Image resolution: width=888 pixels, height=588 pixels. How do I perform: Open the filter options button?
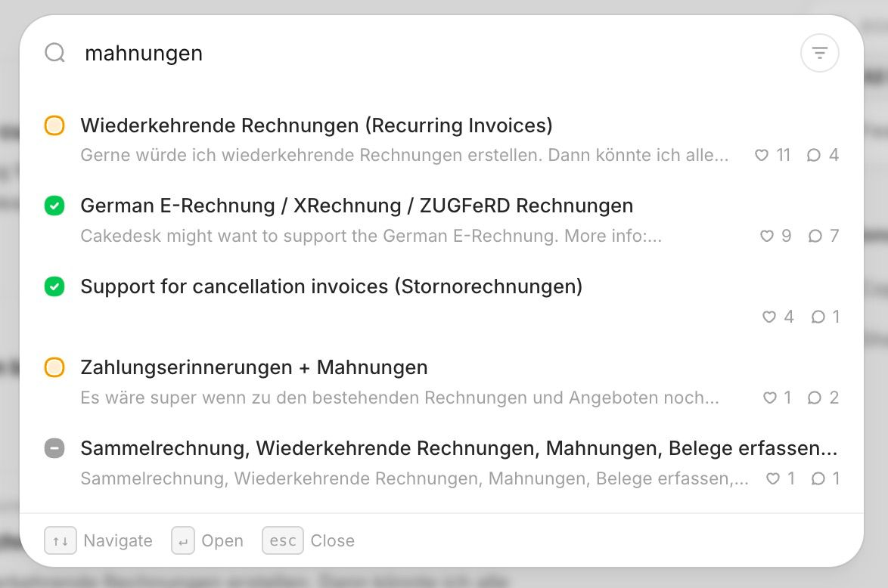819,53
